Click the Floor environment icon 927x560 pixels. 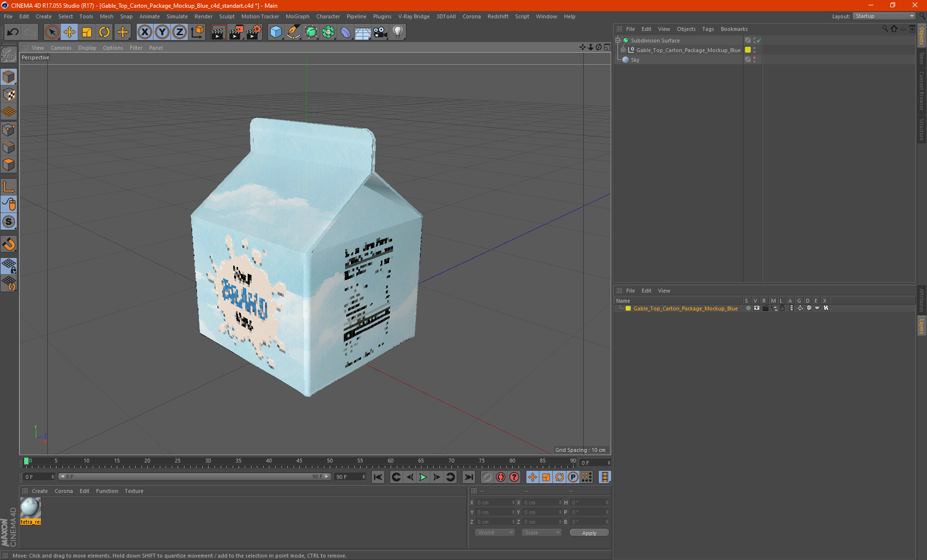point(363,32)
